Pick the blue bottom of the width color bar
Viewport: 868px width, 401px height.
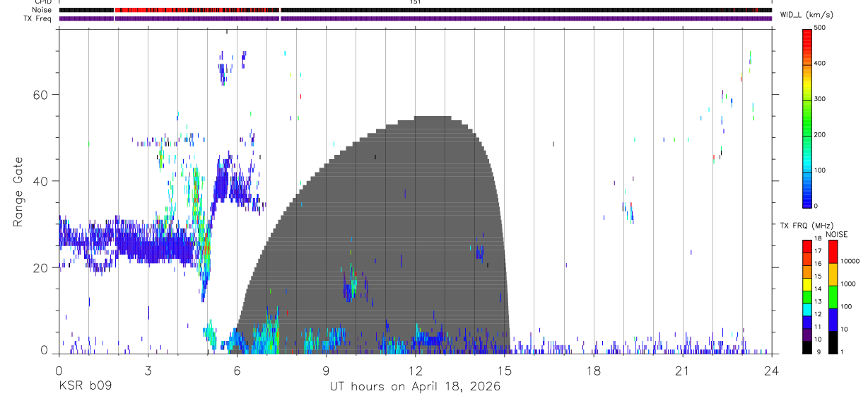click(x=808, y=198)
